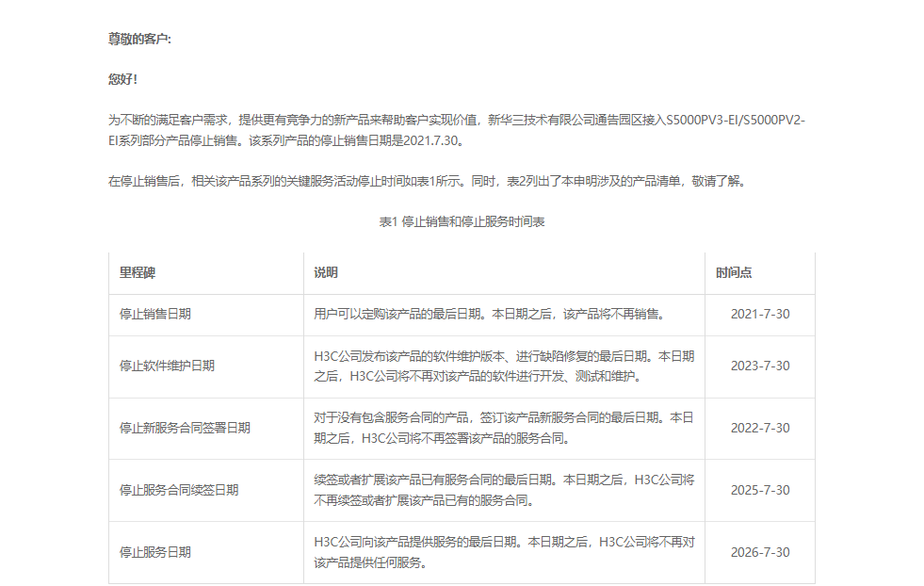Click the paragraph starting 在停止销售后
This screenshot has height=586, width=924.
point(430,181)
